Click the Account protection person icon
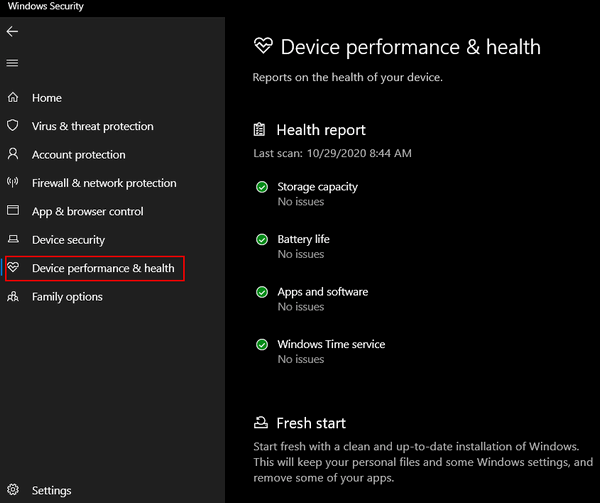 [x=13, y=154]
